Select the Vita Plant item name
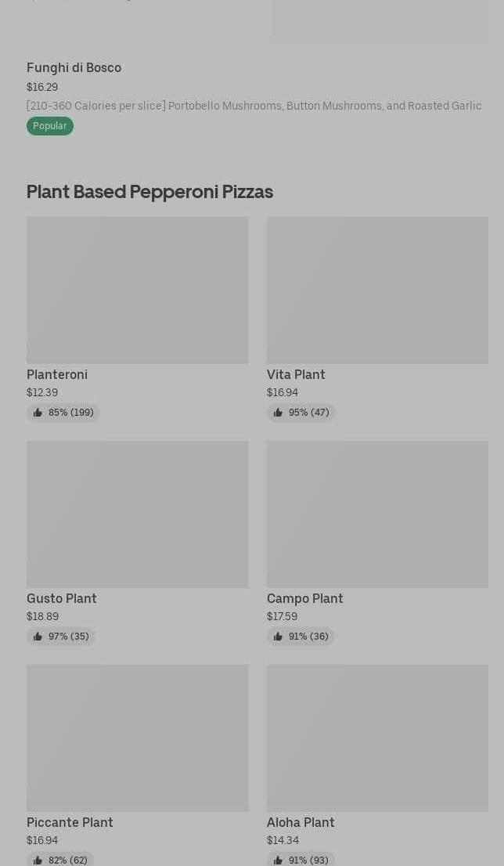Viewport: 504px width, 866px height. [296, 375]
